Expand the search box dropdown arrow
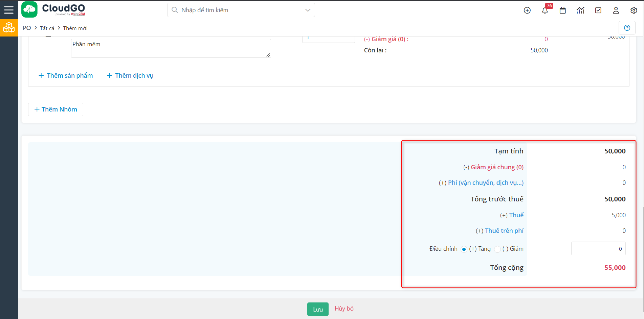The height and width of the screenshot is (319, 644). tap(308, 10)
